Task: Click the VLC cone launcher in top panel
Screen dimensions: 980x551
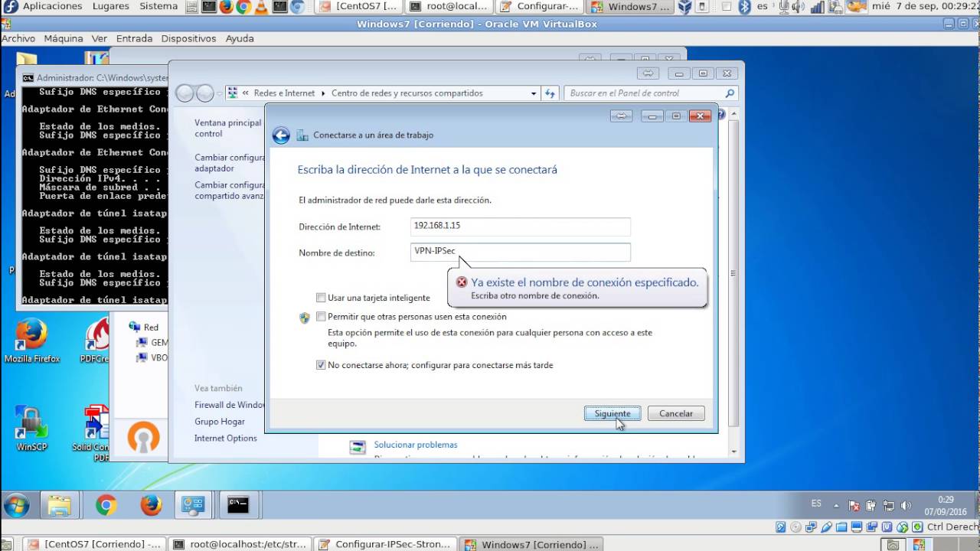Action: coord(261,7)
